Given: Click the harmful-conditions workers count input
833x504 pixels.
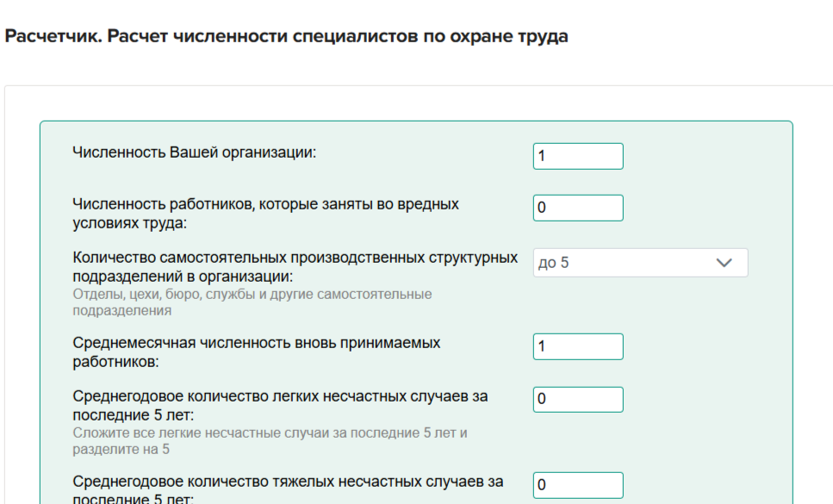Looking at the screenshot, I should (x=577, y=208).
